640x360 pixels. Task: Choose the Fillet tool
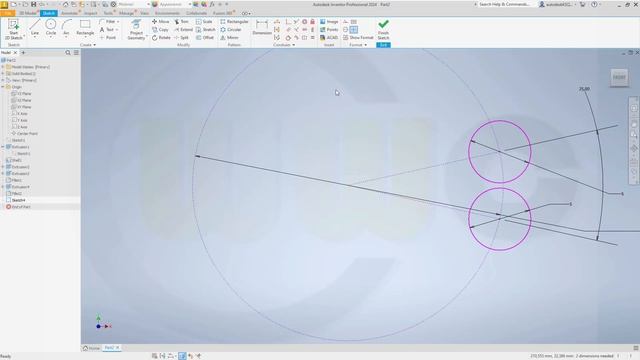point(109,22)
